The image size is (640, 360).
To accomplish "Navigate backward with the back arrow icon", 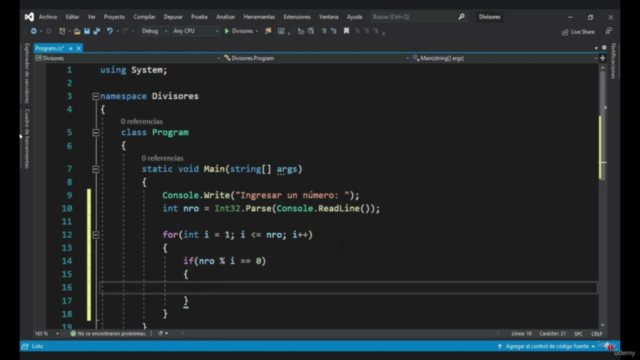I will (x=33, y=31).
